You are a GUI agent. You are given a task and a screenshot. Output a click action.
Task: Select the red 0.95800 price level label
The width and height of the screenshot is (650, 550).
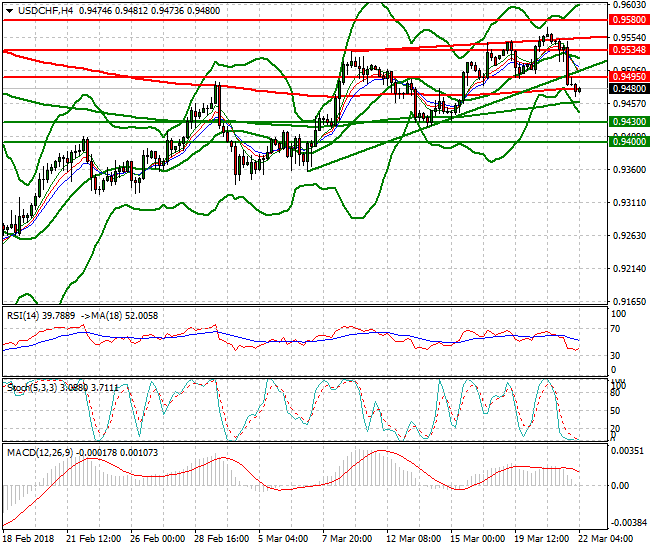[629, 19]
